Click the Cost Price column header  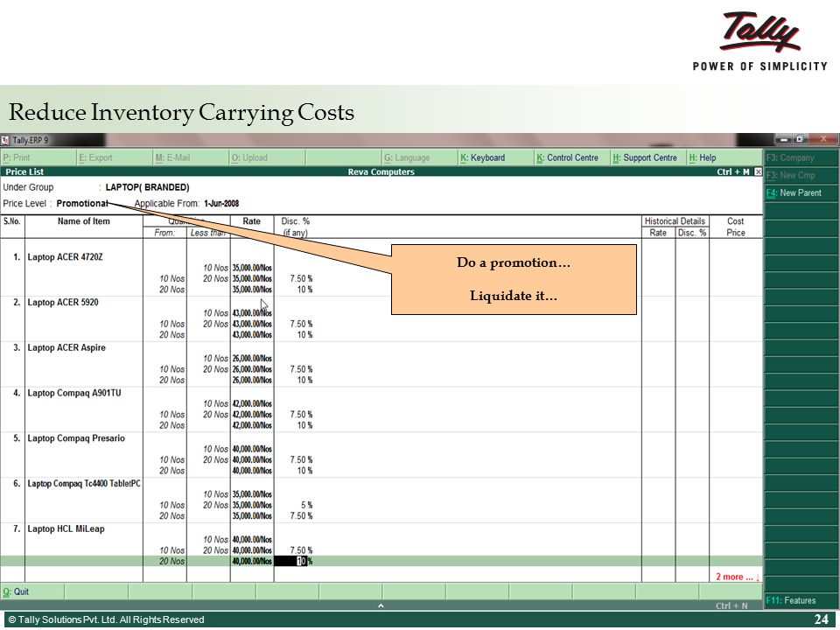point(736,227)
